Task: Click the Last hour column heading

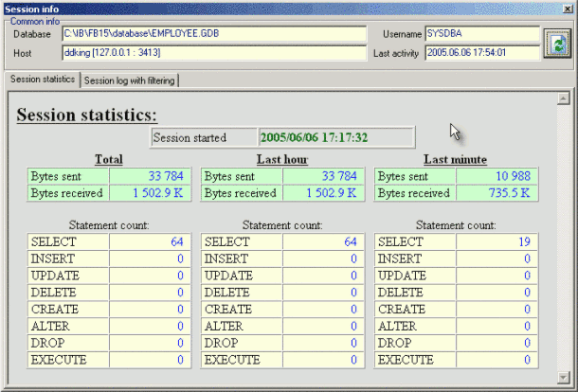Action: click(x=281, y=159)
